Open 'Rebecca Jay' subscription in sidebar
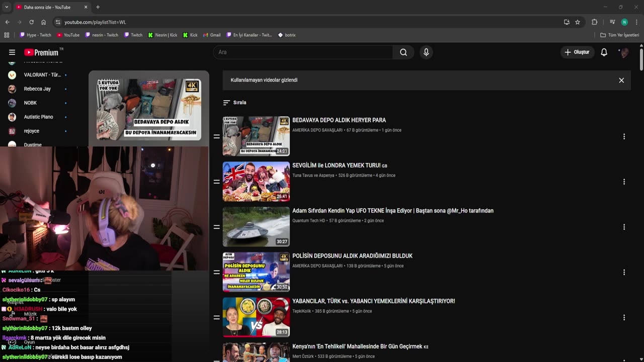The width and height of the screenshot is (644, 362). pos(37,89)
